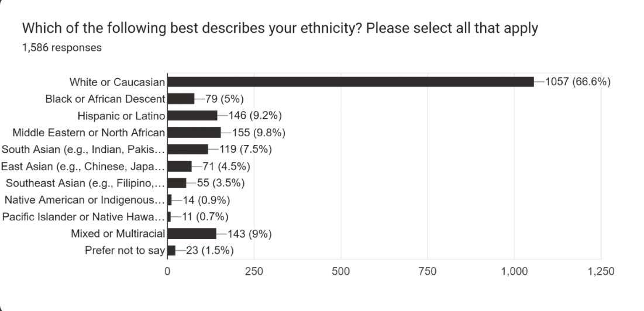Click the Black or African Descent bar
This screenshot has height=311, width=644.
pyautogui.click(x=181, y=99)
